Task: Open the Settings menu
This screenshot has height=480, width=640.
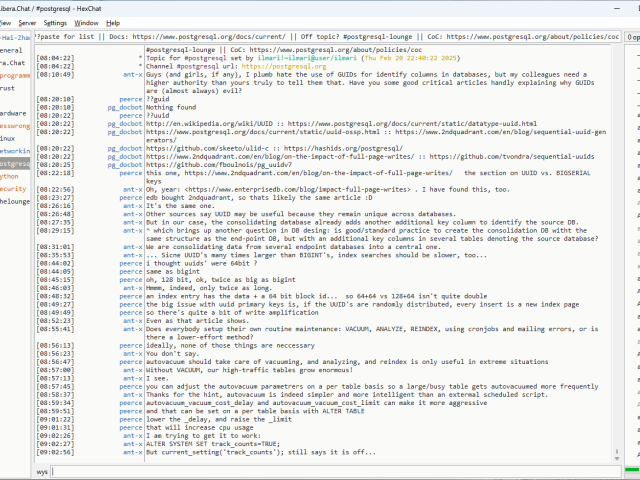Action: tap(55, 22)
